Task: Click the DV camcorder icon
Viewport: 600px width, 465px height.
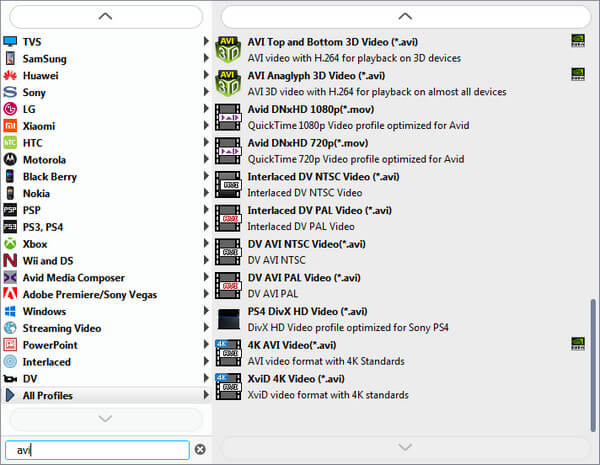Action: (10, 379)
